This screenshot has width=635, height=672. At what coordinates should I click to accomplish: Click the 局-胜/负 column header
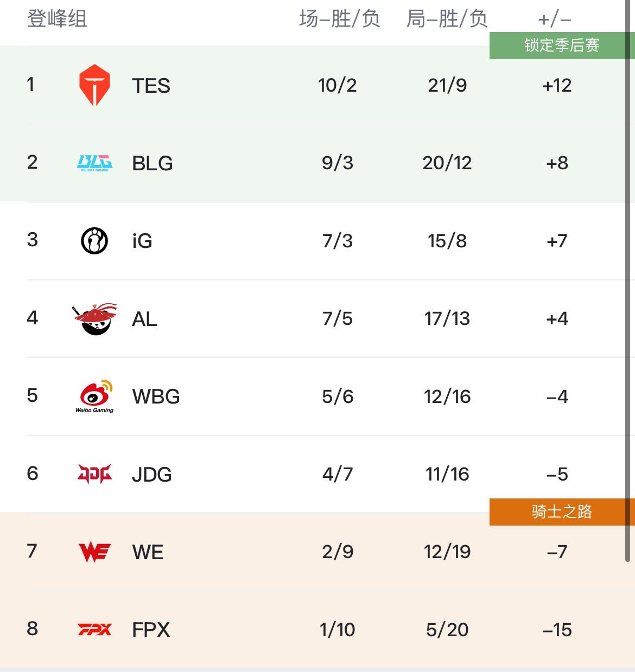point(447,19)
